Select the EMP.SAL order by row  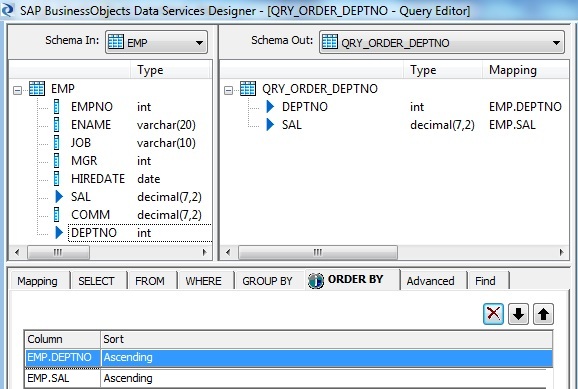coord(289,378)
